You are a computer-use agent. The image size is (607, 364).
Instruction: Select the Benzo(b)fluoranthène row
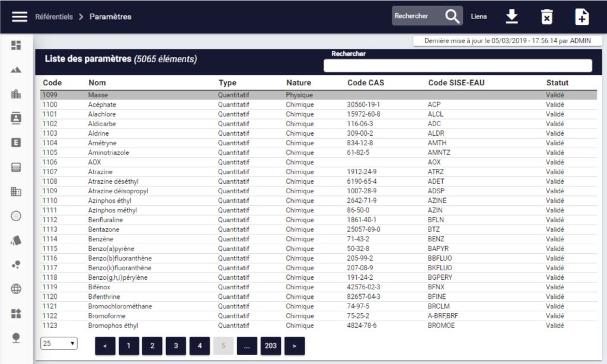pos(318,258)
